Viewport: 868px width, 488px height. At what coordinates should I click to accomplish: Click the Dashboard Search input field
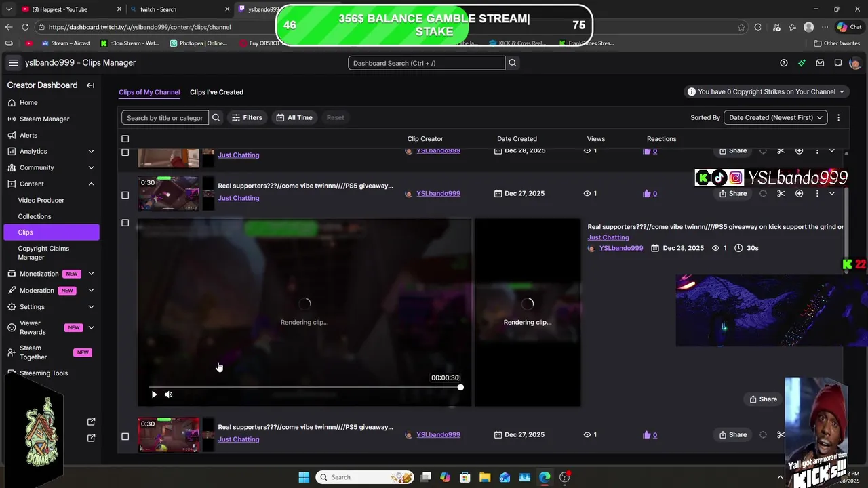[x=427, y=63]
